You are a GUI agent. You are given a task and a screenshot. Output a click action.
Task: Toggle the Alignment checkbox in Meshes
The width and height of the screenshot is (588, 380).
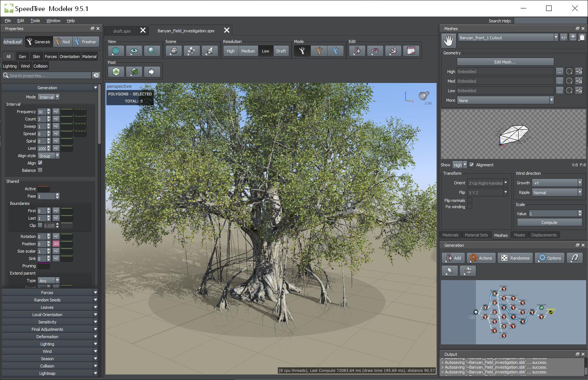[472, 164]
